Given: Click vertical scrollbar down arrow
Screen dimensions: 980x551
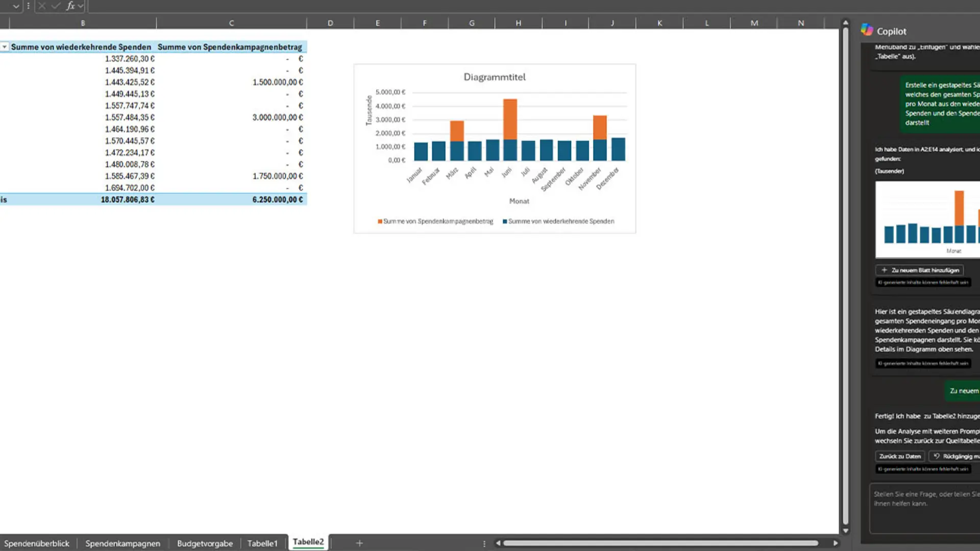Looking at the screenshot, I should point(845,531).
